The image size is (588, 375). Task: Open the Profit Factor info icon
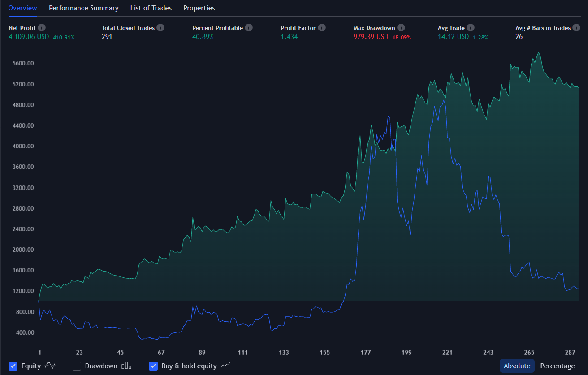click(321, 27)
